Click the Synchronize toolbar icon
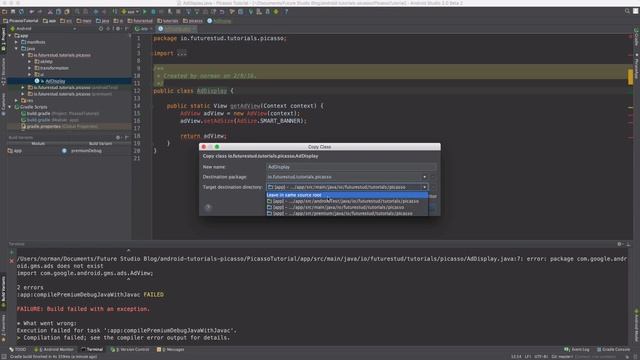Image resolution: width=640 pixels, height=360 pixels. pos(21,11)
